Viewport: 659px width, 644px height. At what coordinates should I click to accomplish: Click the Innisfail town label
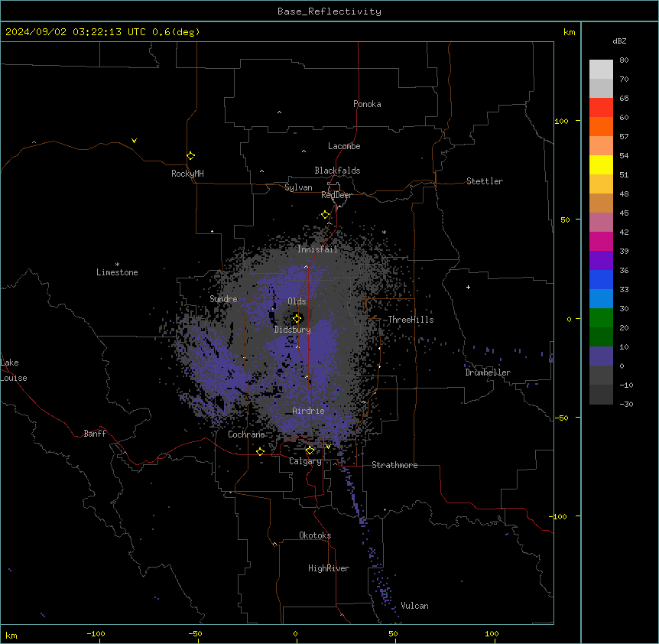[x=317, y=249]
